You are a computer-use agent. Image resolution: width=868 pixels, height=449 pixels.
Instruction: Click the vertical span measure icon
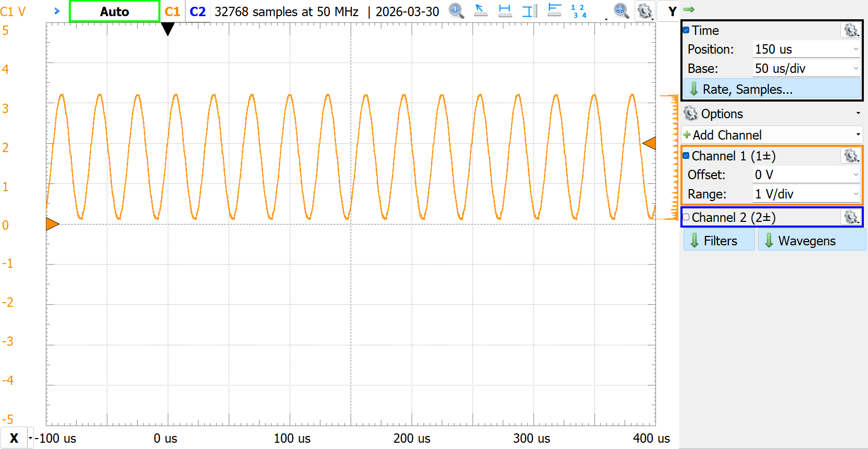(529, 11)
